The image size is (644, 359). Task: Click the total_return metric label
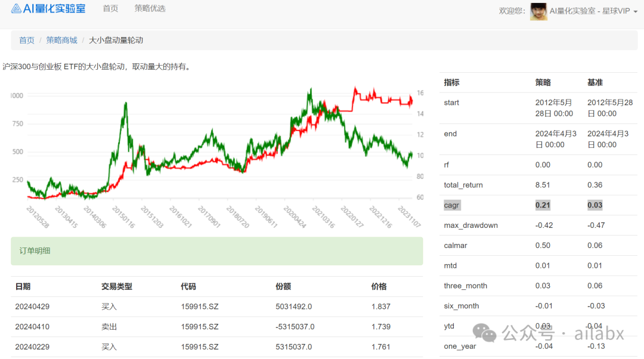pos(463,185)
